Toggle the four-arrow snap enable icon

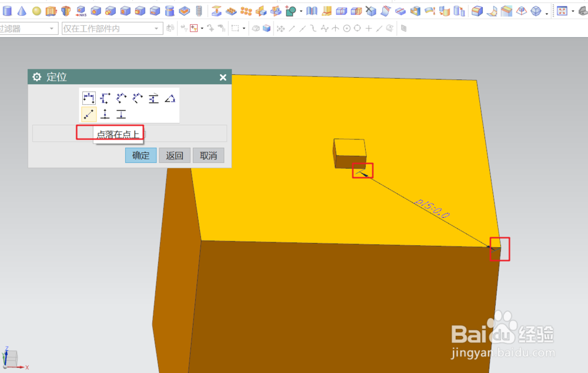point(280,28)
